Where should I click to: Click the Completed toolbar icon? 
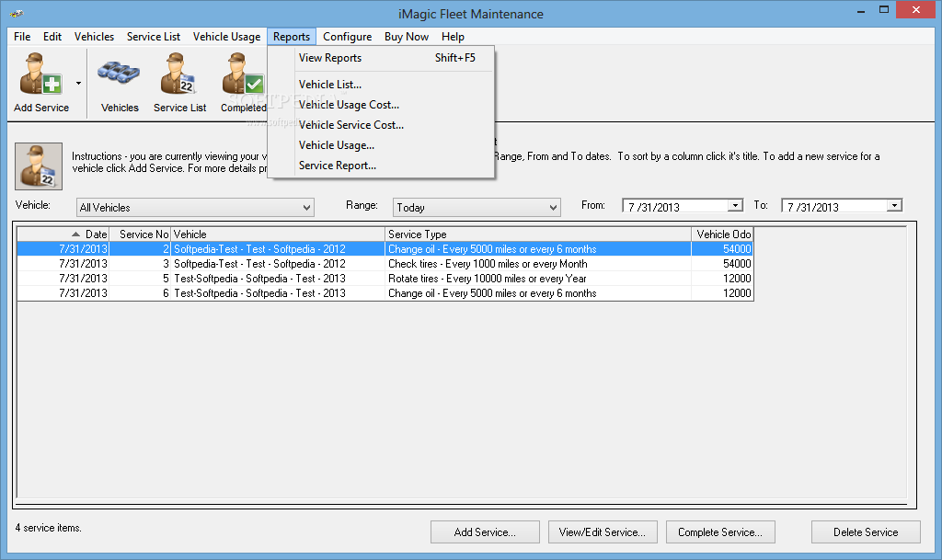coord(243,82)
